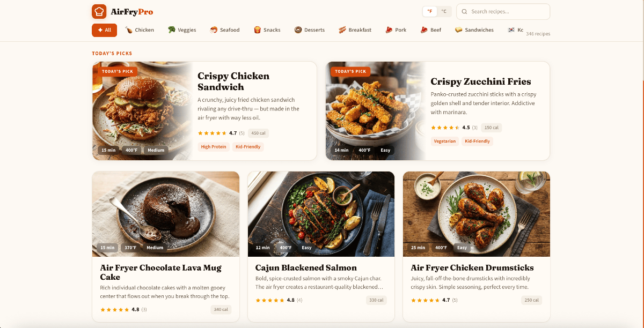Open the Snacks fries category icon
The height and width of the screenshot is (328, 644).
point(258,30)
